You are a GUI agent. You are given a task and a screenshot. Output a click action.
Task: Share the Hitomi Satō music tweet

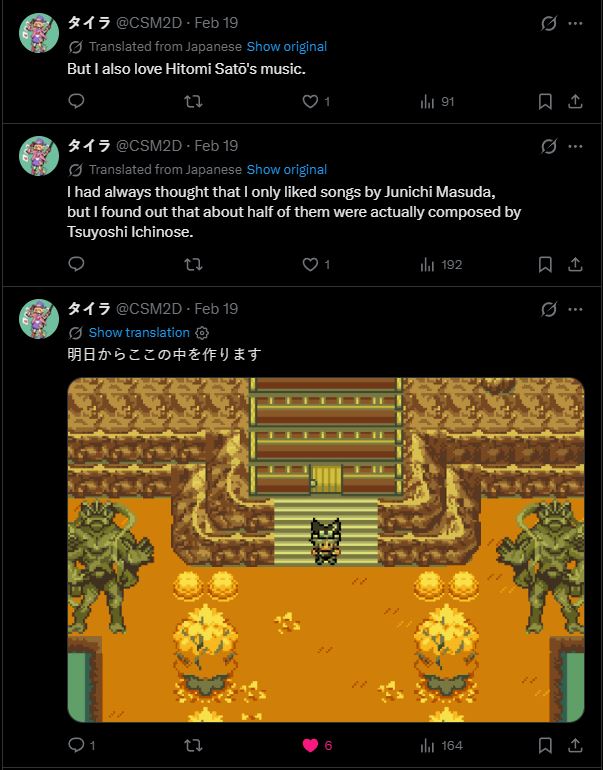click(x=575, y=101)
